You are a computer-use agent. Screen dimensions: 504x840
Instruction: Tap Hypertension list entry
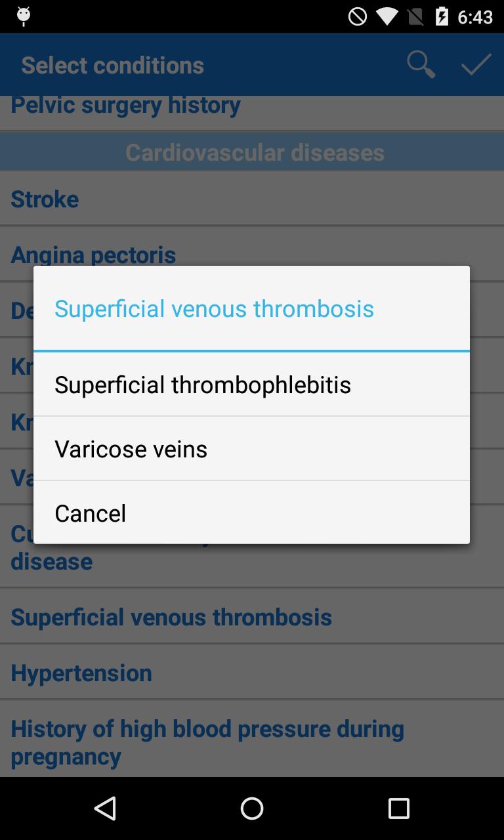click(81, 673)
